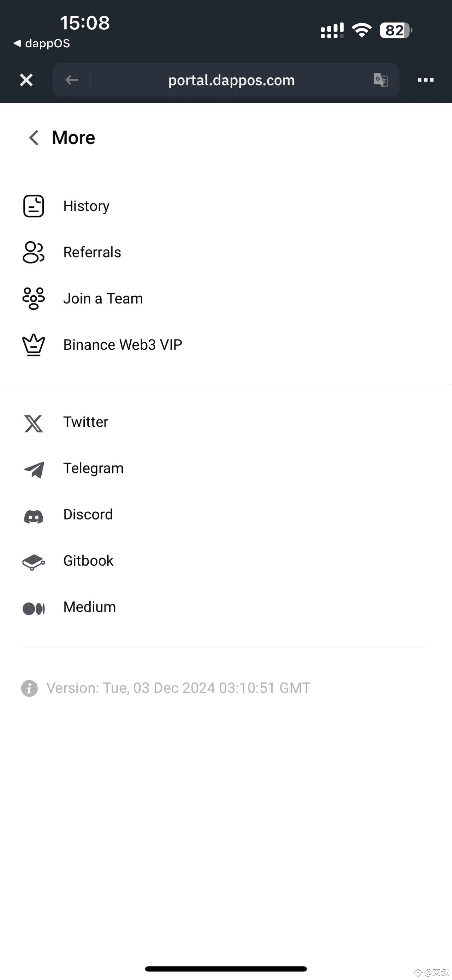Tap the Discord logo icon
452x980 pixels.
(x=34, y=516)
